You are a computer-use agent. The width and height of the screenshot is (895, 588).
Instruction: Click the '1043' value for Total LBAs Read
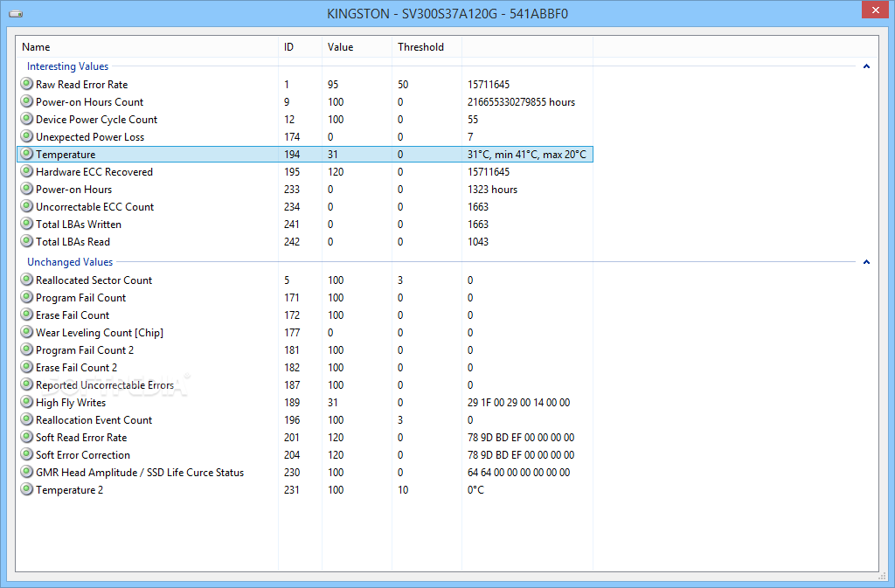click(x=478, y=242)
